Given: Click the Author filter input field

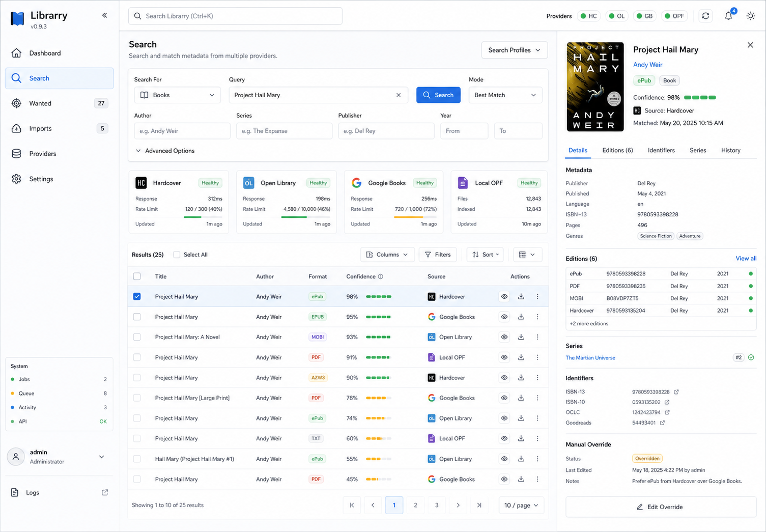Looking at the screenshot, I should tap(182, 131).
